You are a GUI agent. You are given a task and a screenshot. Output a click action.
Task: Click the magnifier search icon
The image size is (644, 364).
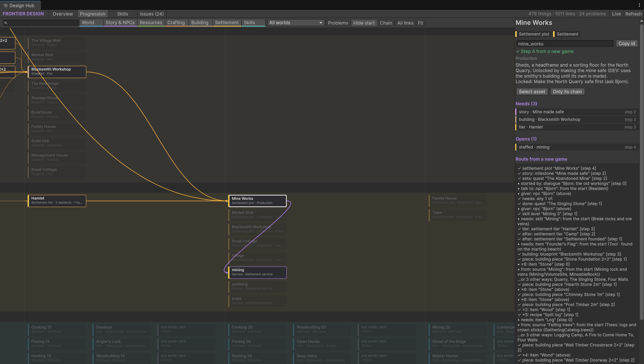pos(6,23)
